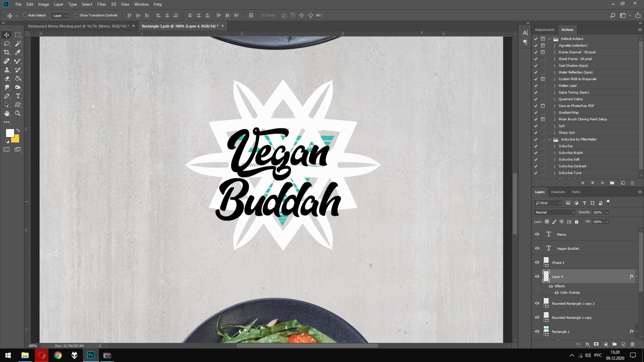Uncheck the Molten Lead action
This screenshot has width=644, height=362.
point(536,86)
